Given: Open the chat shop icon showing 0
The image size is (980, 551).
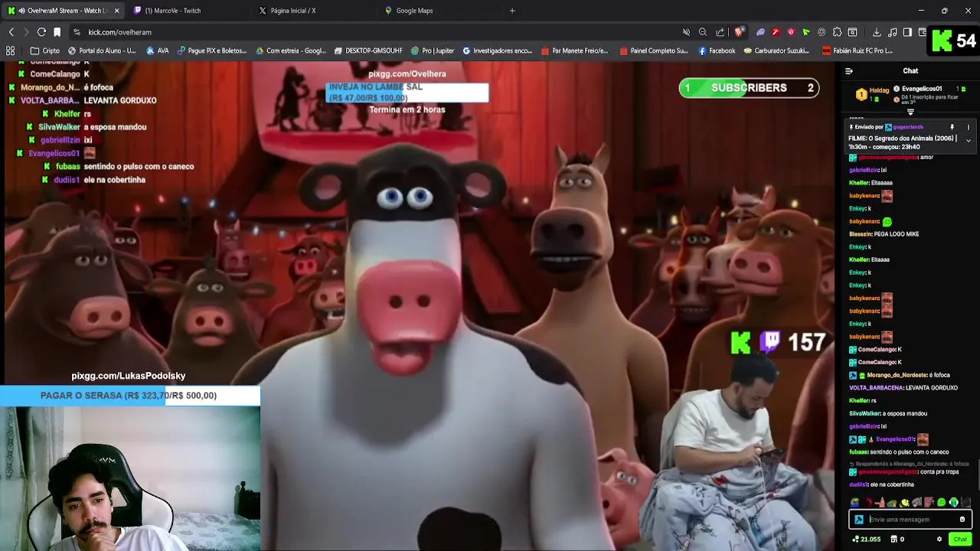Looking at the screenshot, I should 897,540.
